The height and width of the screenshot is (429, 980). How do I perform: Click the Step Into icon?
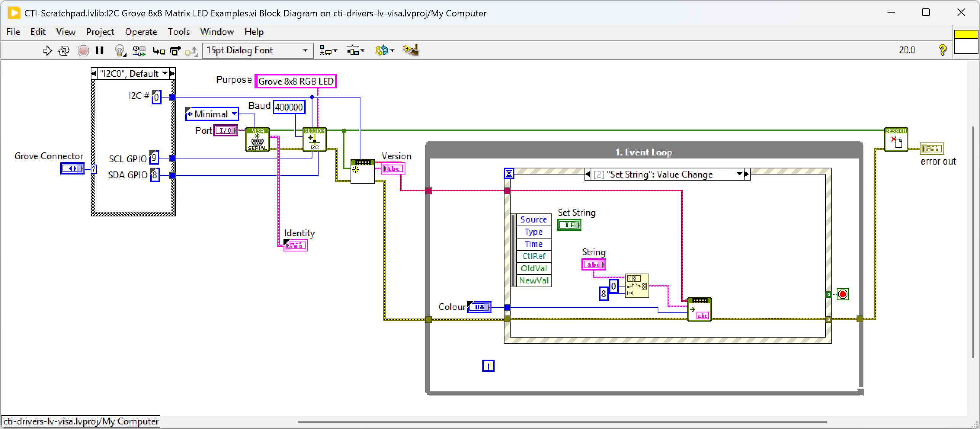159,50
